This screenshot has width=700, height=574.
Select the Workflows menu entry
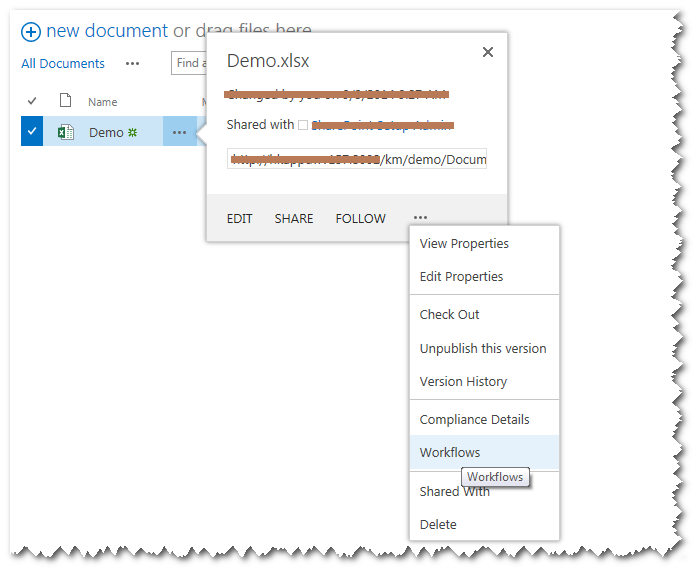pos(484,452)
